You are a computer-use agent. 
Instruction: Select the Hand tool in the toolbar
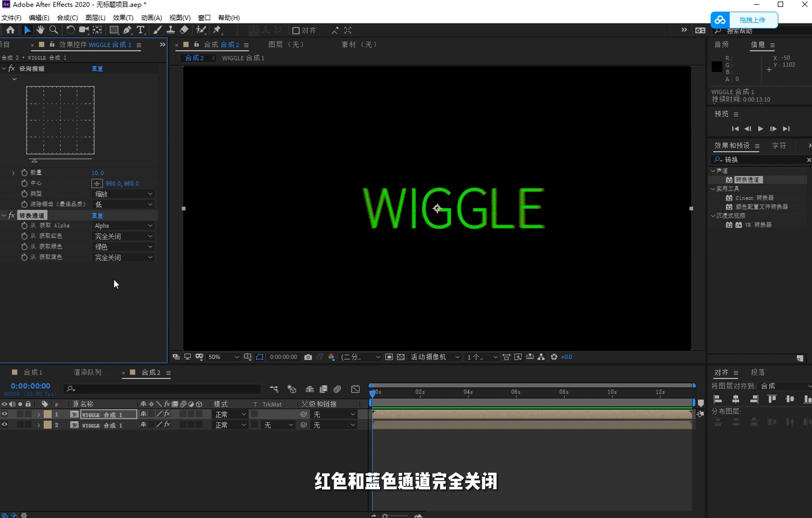(x=40, y=30)
